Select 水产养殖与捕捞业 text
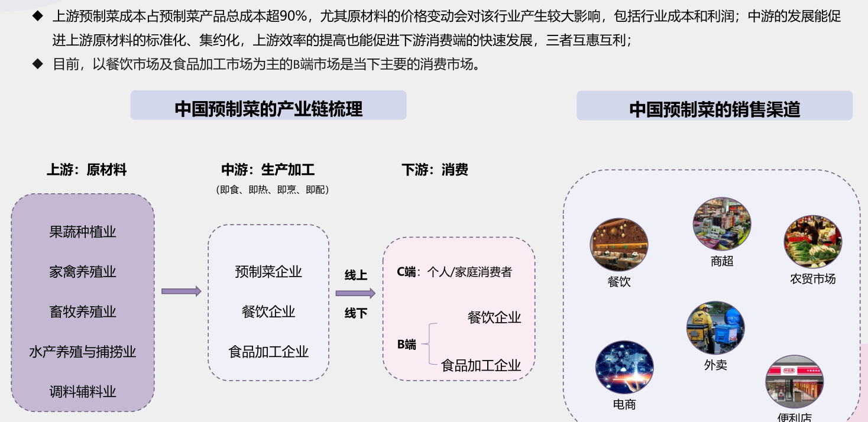 (83, 352)
